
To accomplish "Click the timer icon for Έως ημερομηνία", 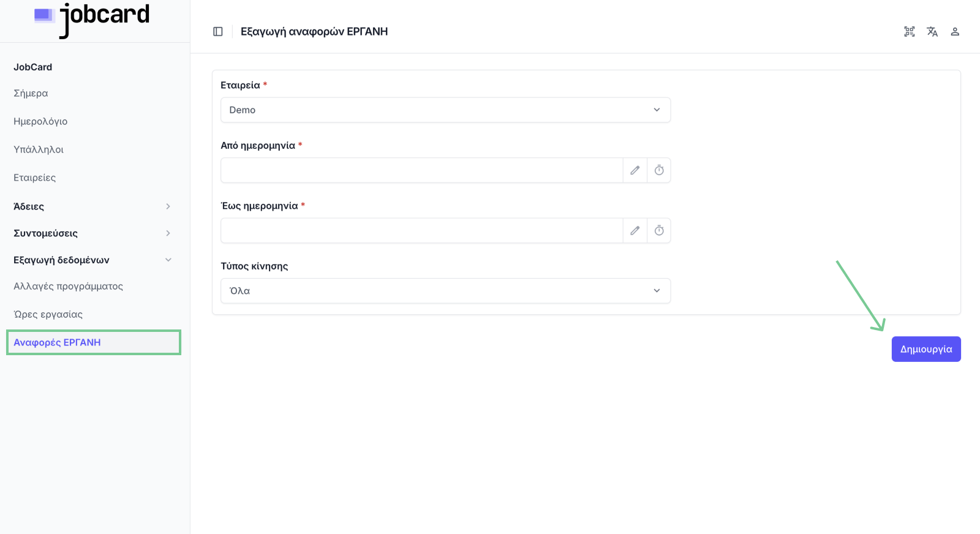I will (659, 231).
